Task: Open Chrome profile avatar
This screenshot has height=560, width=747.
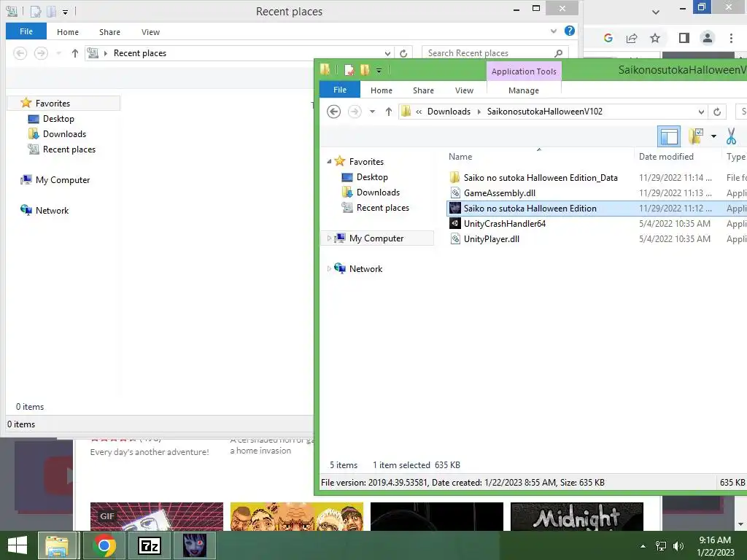Action: pyautogui.click(x=708, y=38)
